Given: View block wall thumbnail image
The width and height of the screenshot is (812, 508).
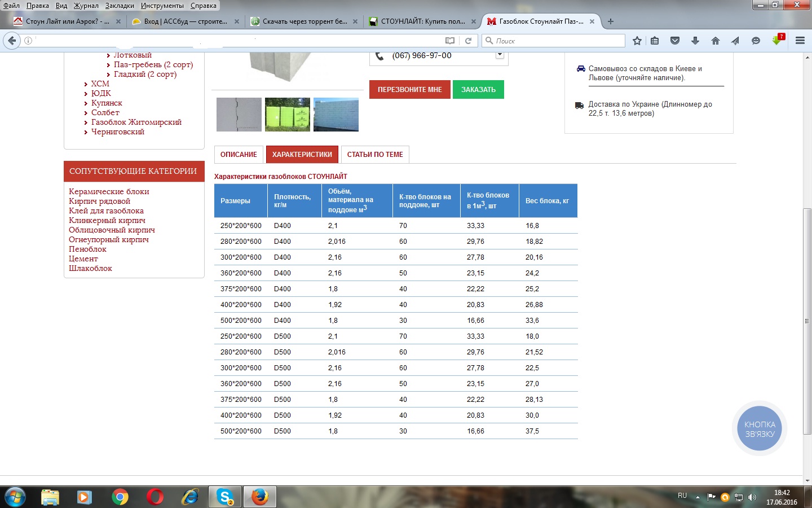Looking at the screenshot, I should (336, 115).
